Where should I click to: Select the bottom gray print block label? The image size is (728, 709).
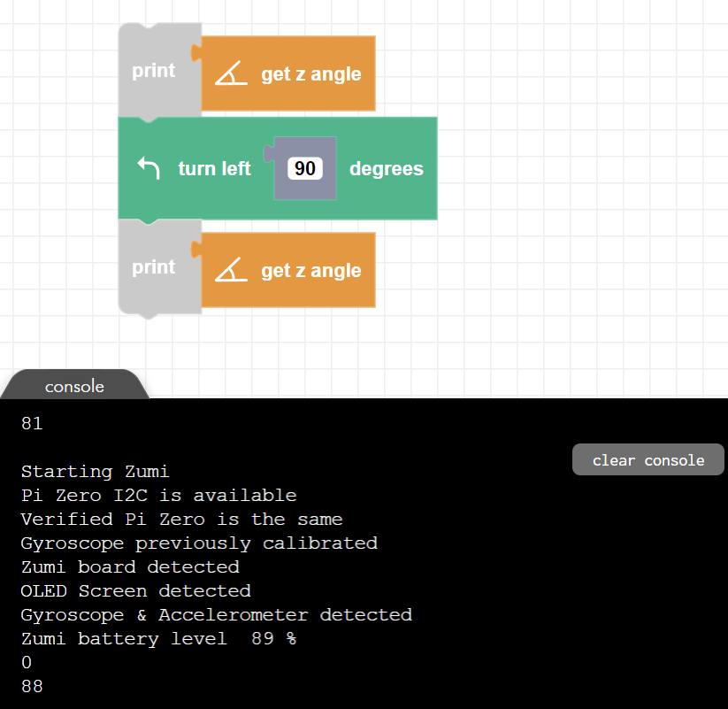pyautogui.click(x=154, y=267)
